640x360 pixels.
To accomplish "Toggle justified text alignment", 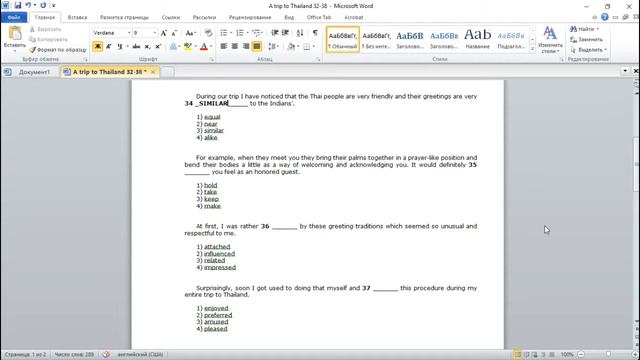I will click(257, 47).
